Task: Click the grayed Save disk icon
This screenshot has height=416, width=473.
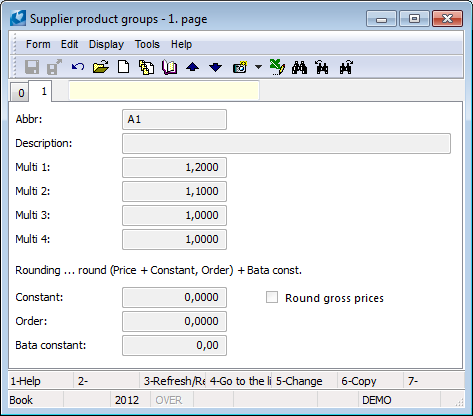Action: [x=32, y=67]
